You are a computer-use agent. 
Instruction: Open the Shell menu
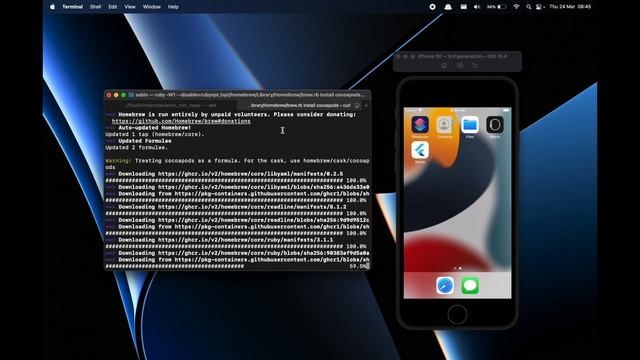(96, 7)
